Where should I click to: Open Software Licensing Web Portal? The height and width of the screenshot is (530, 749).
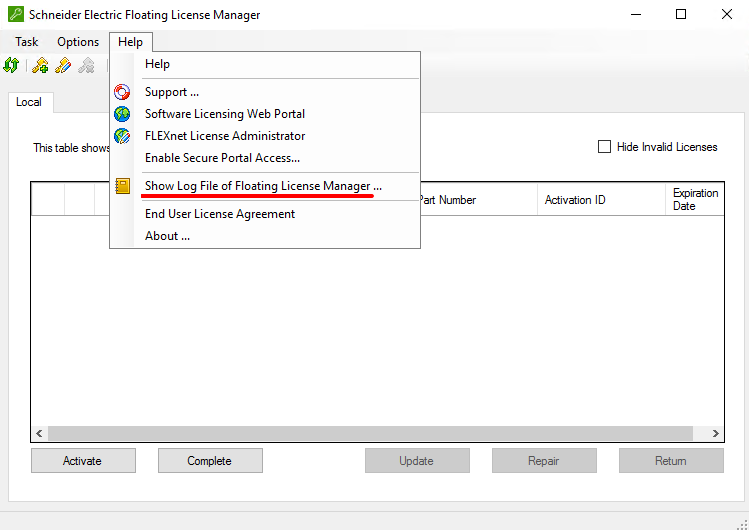[265, 114]
